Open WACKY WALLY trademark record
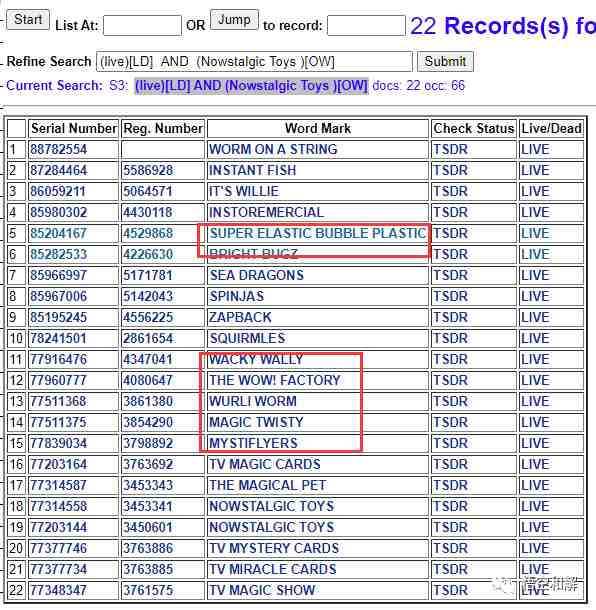Image resolution: width=596 pixels, height=610 pixels. click(256, 359)
